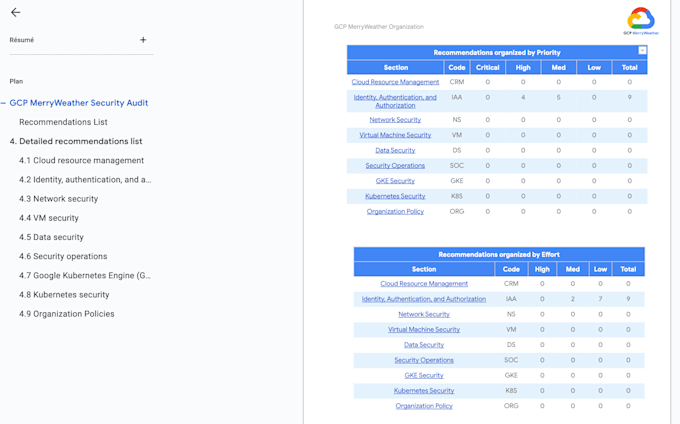This screenshot has height=424, width=680.
Task: Click the Critical column header in Priority table
Action: 487,68
